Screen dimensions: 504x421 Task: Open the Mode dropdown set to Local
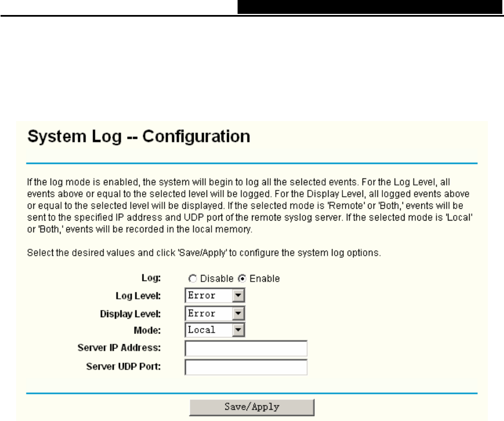(x=215, y=330)
